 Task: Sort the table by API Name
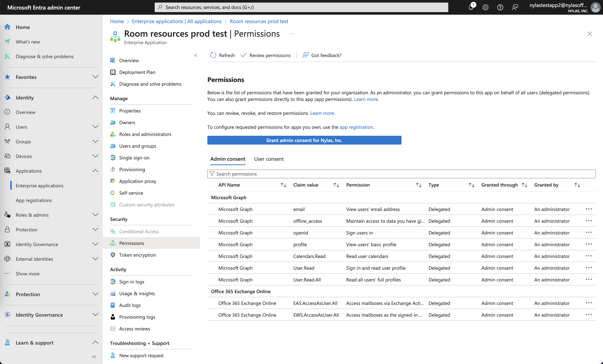click(283, 185)
